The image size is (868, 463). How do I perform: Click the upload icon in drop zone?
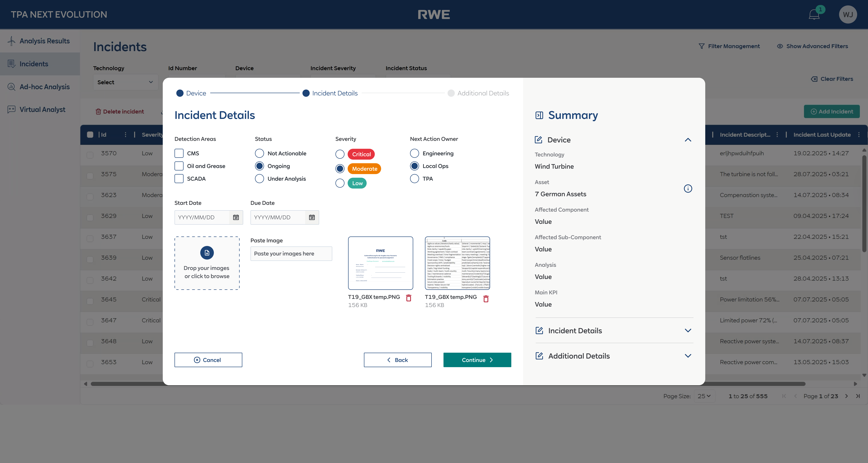pos(207,253)
